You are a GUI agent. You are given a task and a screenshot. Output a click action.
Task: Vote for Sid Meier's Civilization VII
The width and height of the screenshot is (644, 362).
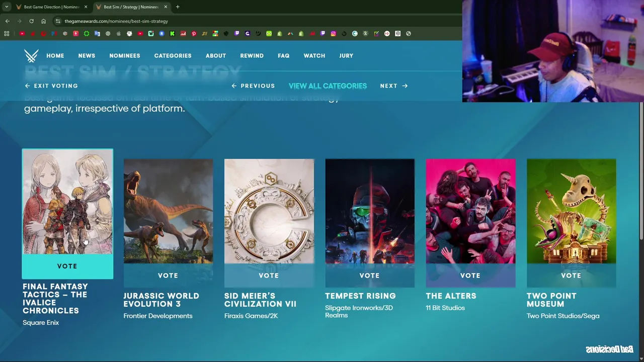click(269, 276)
